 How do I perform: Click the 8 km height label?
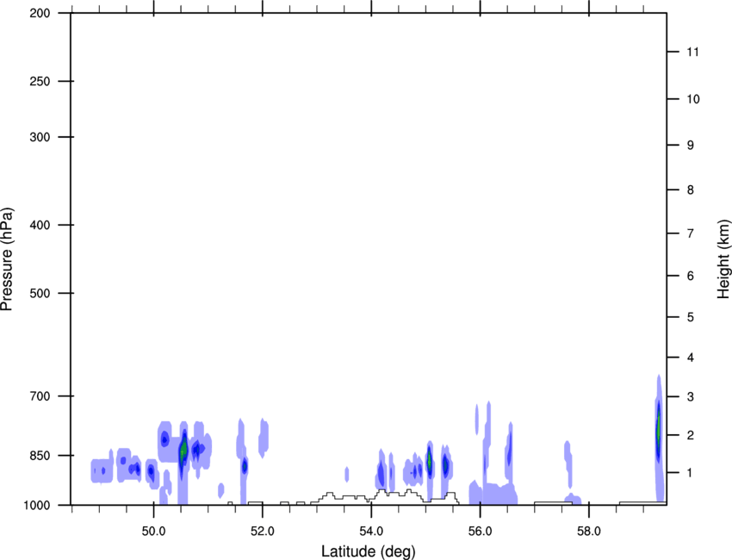pyautogui.click(x=691, y=190)
